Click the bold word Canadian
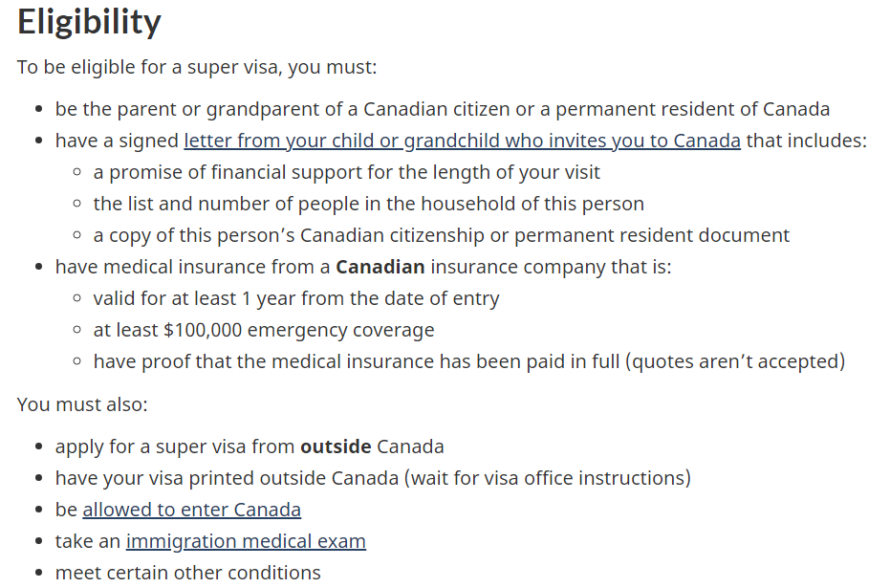Viewport: 890px width, 588px height. pos(380,267)
